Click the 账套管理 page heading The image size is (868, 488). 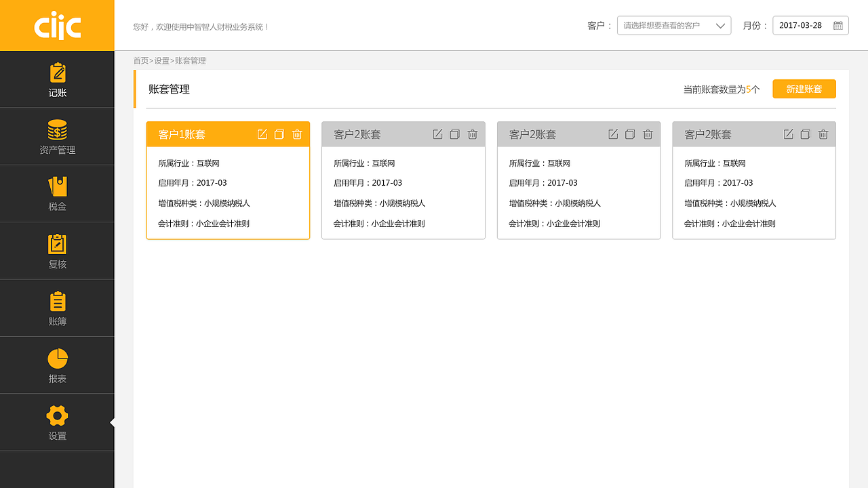click(x=169, y=89)
